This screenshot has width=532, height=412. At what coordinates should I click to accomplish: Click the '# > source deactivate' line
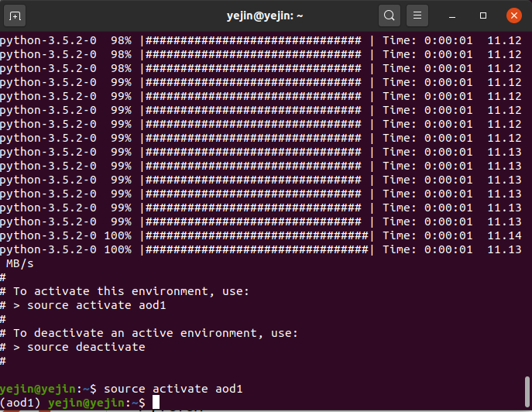tap(73, 347)
